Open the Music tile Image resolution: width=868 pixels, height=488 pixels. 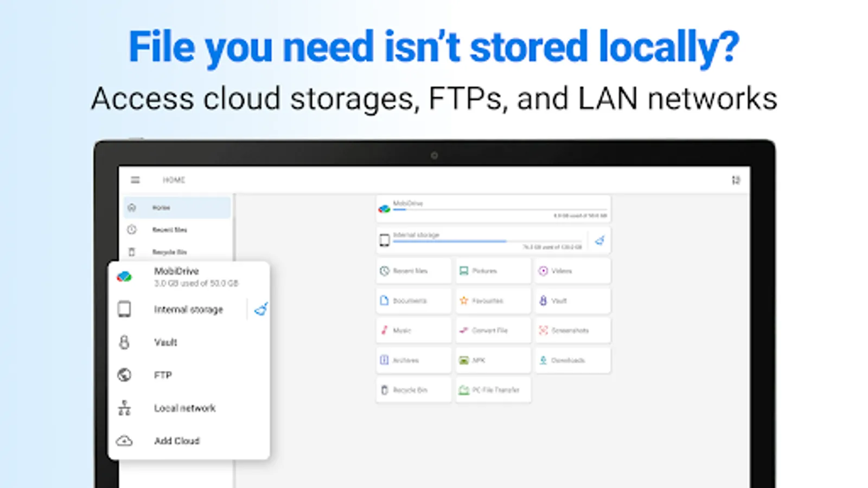coord(413,330)
